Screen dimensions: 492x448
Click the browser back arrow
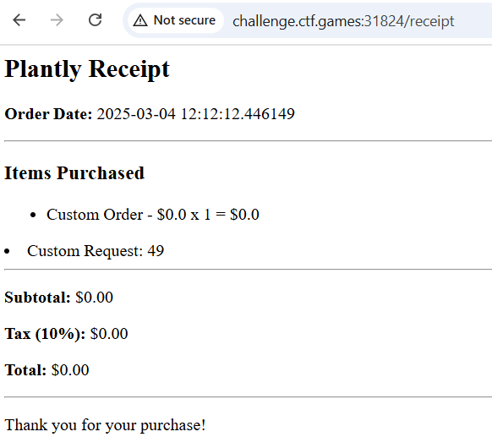click(x=19, y=20)
